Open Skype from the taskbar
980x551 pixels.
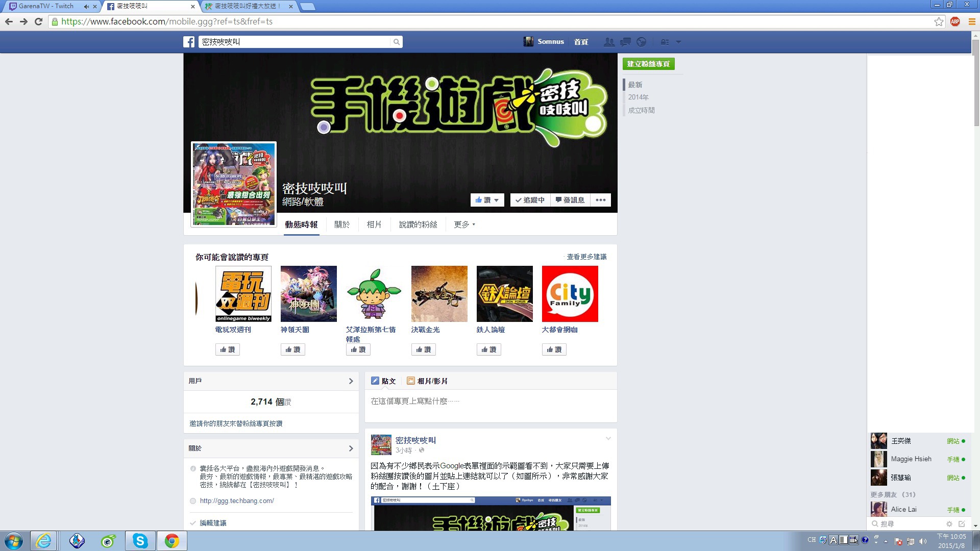140,541
